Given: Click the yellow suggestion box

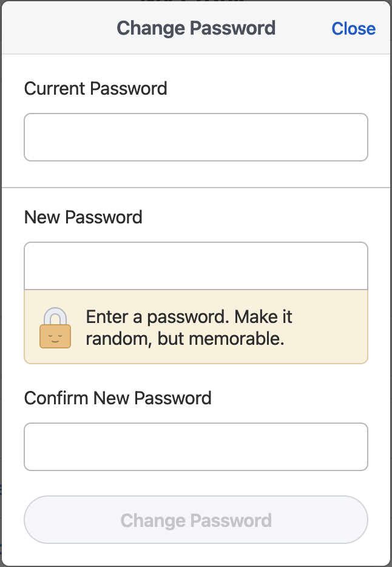Looking at the screenshot, I should 195,327.
